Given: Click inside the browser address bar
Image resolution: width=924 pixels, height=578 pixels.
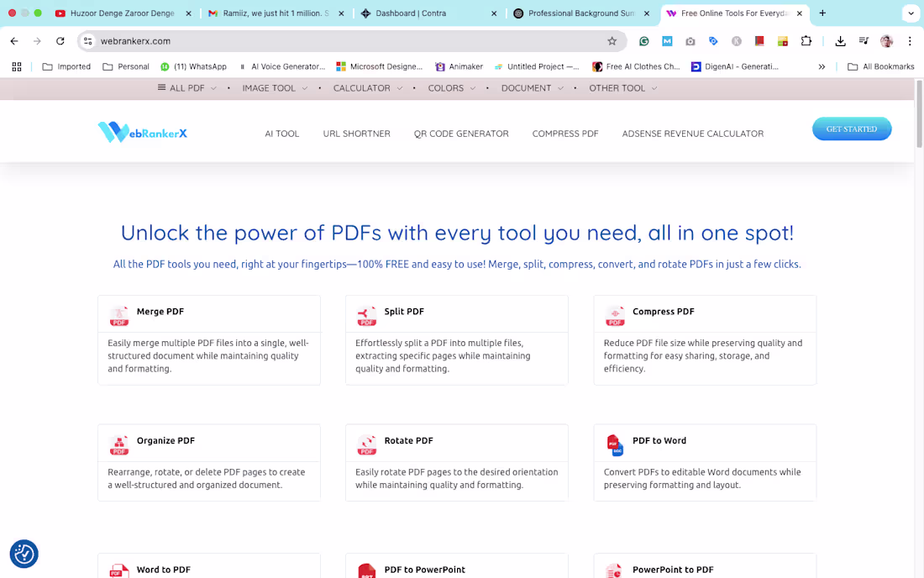Looking at the screenshot, I should (x=252, y=40).
